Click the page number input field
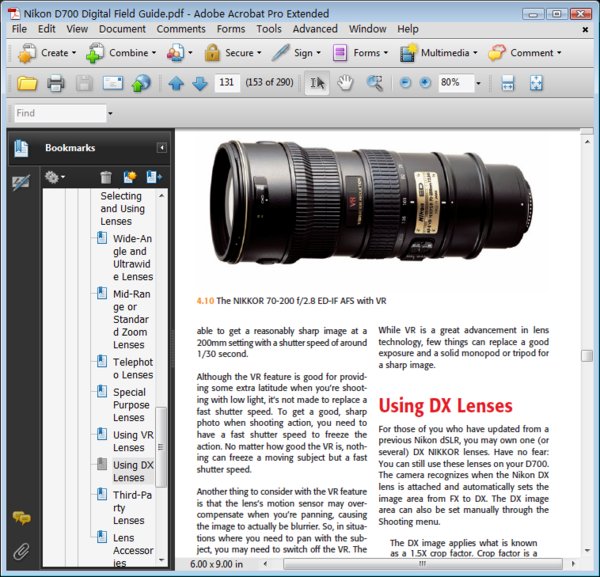This screenshot has width=600, height=577. 227,83
